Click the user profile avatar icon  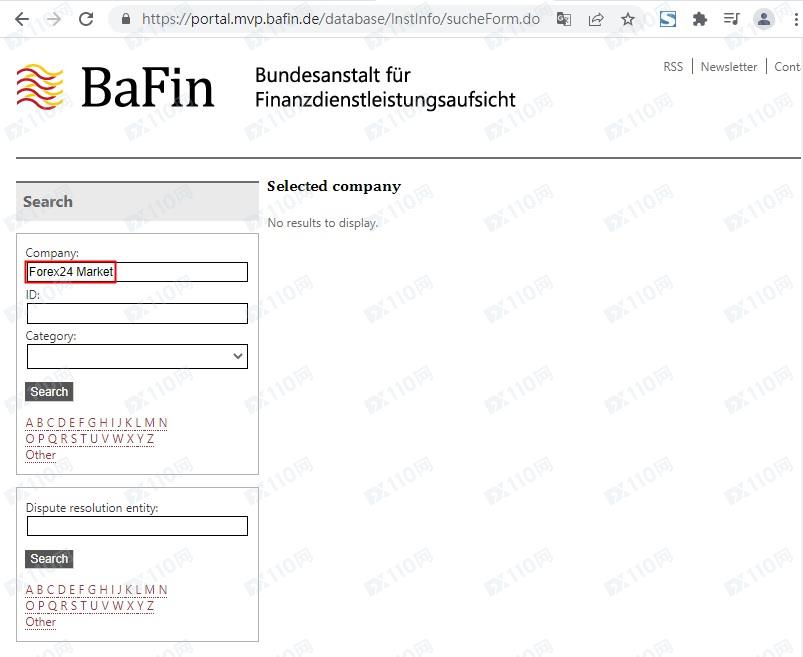(x=764, y=19)
